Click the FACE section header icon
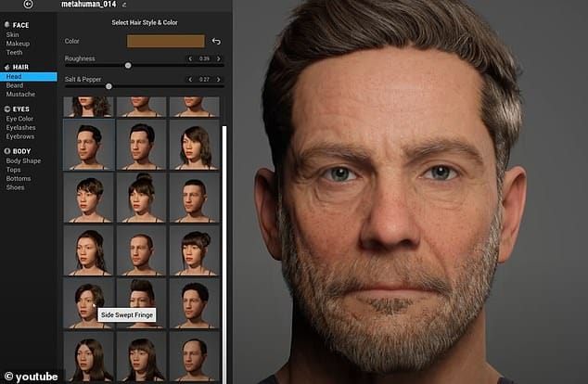This screenshot has width=588, height=384. [x=6, y=26]
